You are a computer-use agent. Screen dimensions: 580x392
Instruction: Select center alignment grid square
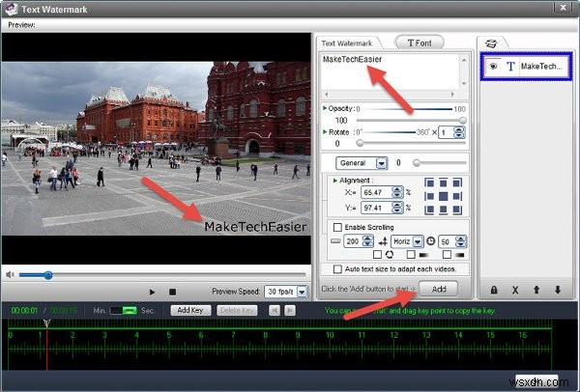(x=443, y=196)
